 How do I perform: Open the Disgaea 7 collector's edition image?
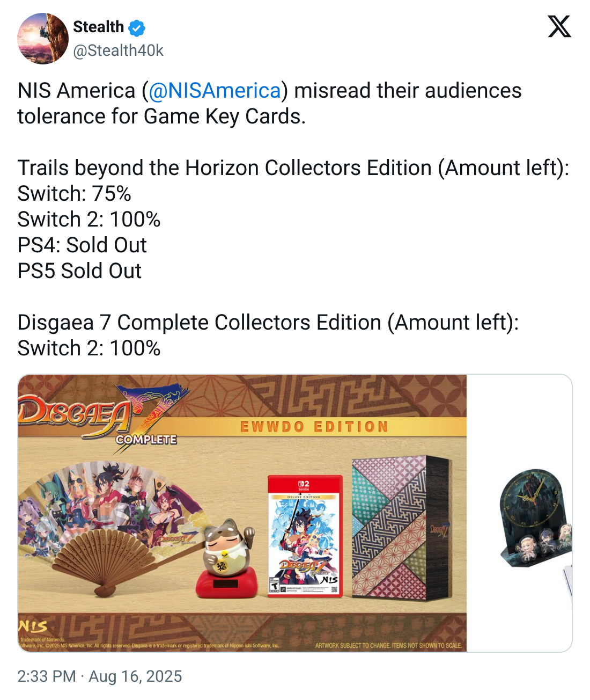point(242,513)
